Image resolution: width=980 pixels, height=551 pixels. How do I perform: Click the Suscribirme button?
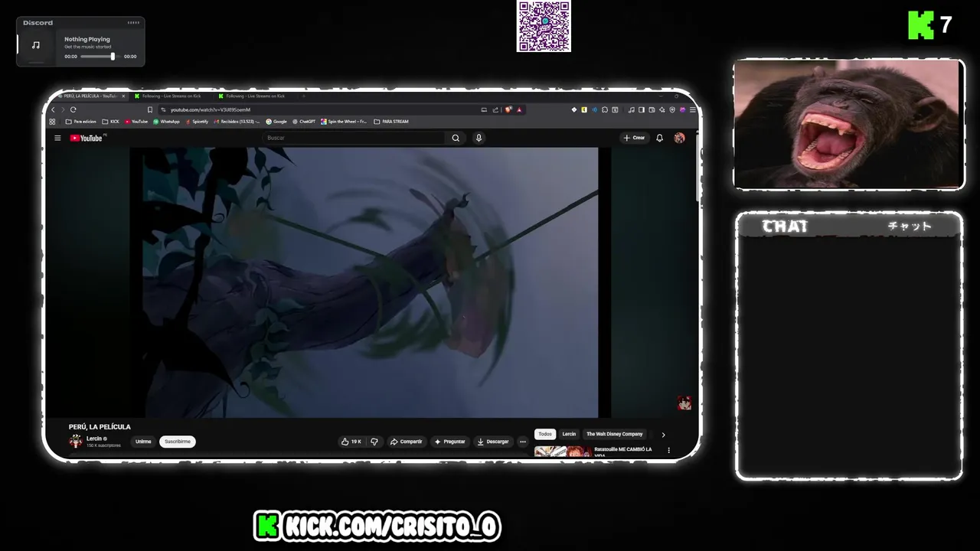tap(178, 442)
